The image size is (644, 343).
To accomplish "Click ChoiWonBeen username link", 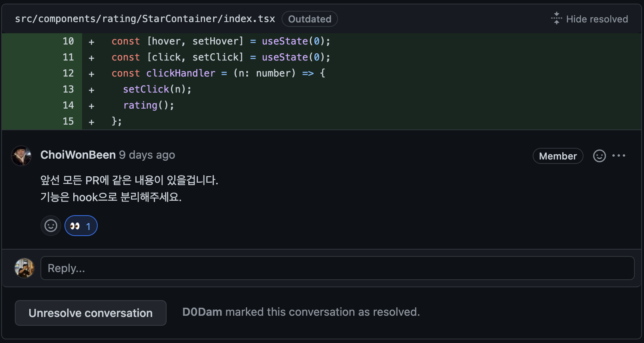I will (x=78, y=155).
